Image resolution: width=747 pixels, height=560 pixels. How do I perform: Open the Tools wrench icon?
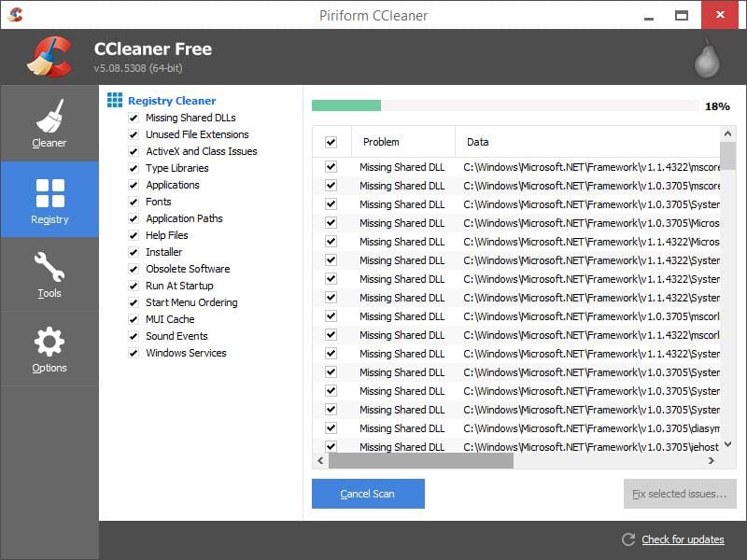pos(49,267)
